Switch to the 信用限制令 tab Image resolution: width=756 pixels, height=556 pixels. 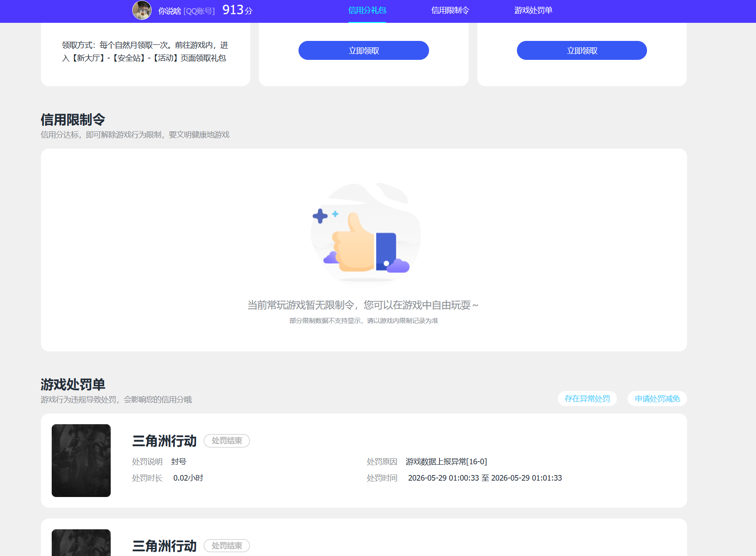450,10
